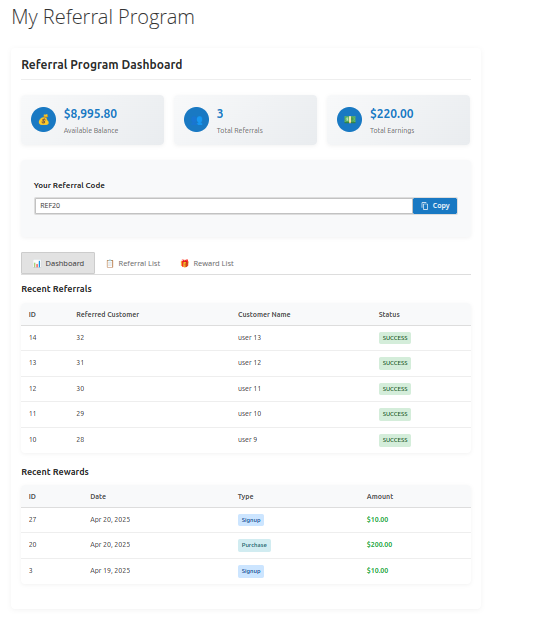
Task: Click the Date column header in Recent Rewards
Action: 98,497
